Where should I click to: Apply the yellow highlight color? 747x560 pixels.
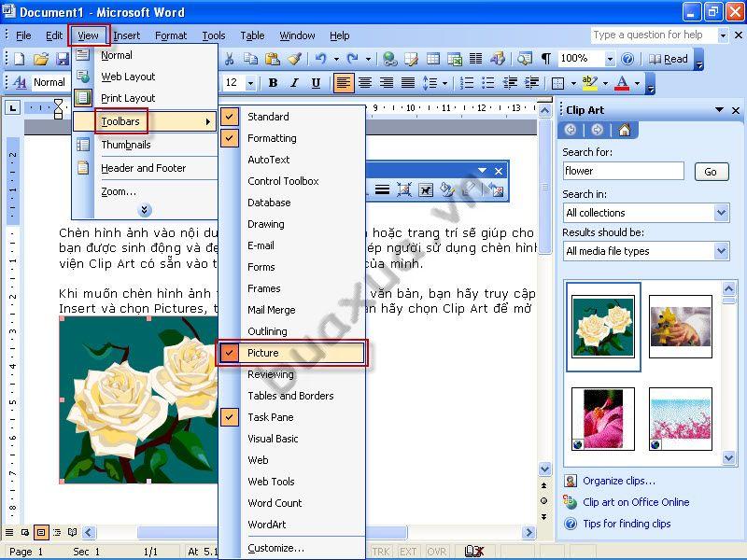pos(590,83)
